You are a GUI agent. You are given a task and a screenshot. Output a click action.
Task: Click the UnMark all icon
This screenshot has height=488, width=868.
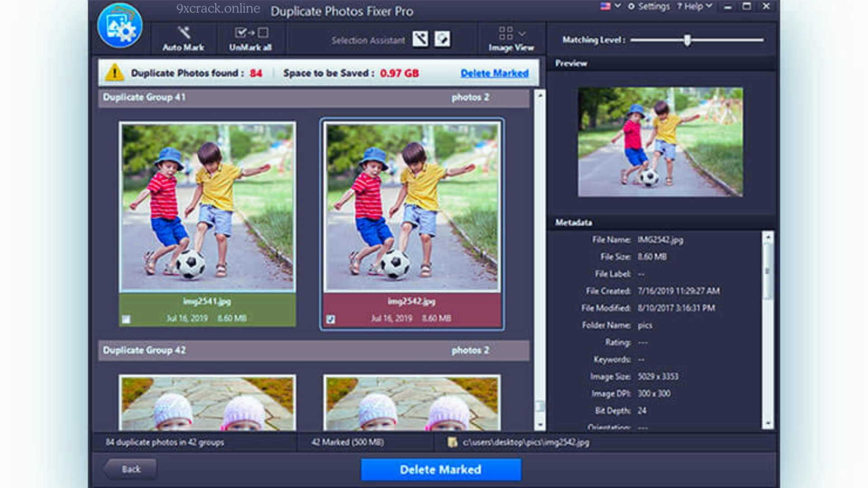click(251, 33)
